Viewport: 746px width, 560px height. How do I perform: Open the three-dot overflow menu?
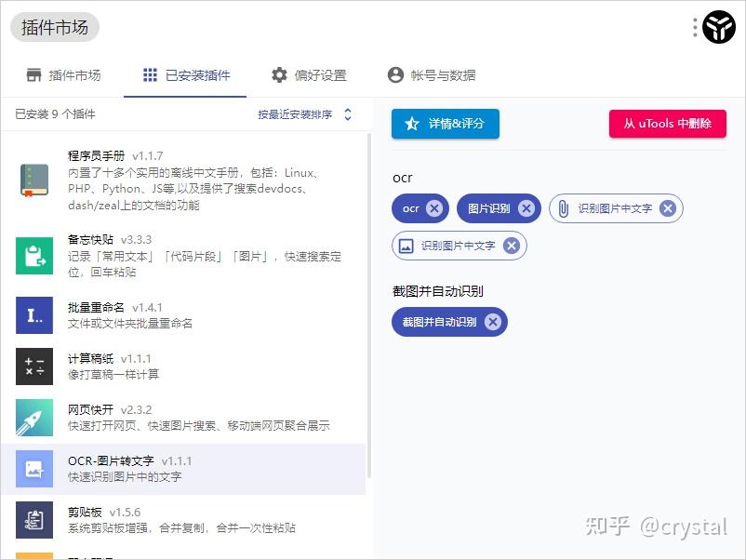(693, 26)
